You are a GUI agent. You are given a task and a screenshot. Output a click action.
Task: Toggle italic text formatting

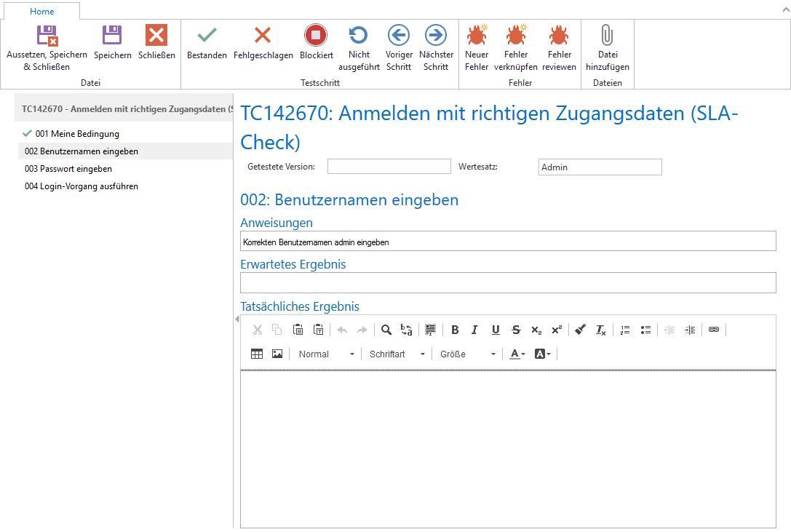(474, 330)
